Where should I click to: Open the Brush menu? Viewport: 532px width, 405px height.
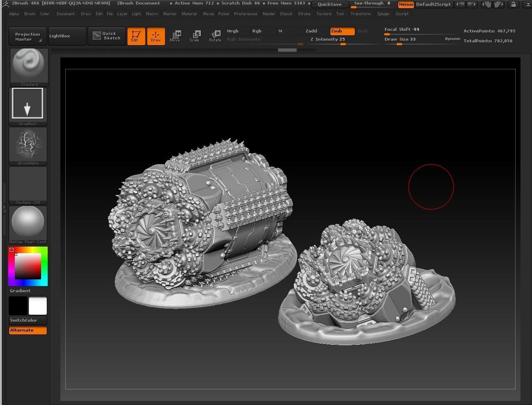(x=30, y=14)
